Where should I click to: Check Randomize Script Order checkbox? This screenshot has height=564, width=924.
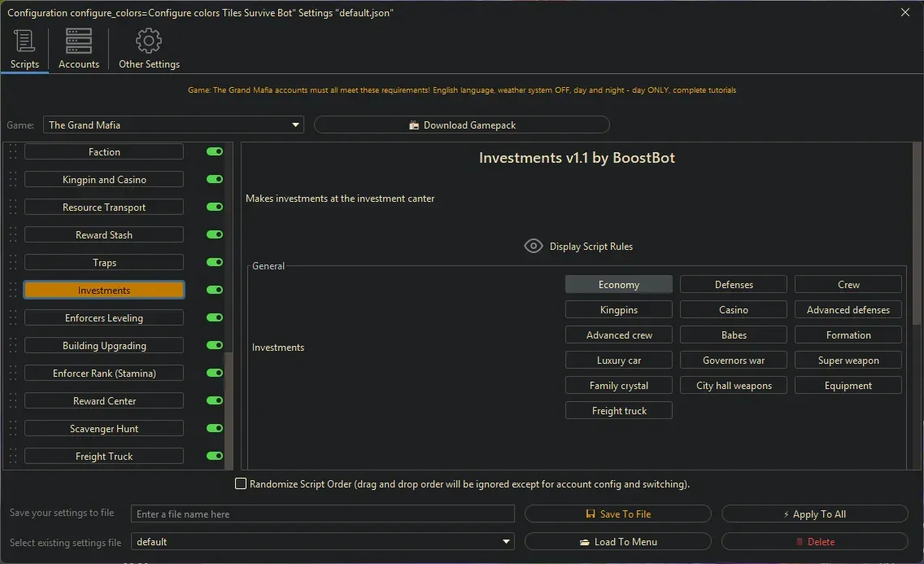click(241, 484)
